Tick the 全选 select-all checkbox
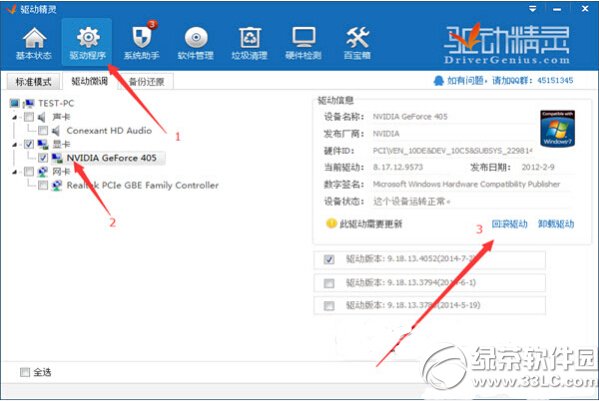Viewport: 599px width, 401px height. click(24, 372)
